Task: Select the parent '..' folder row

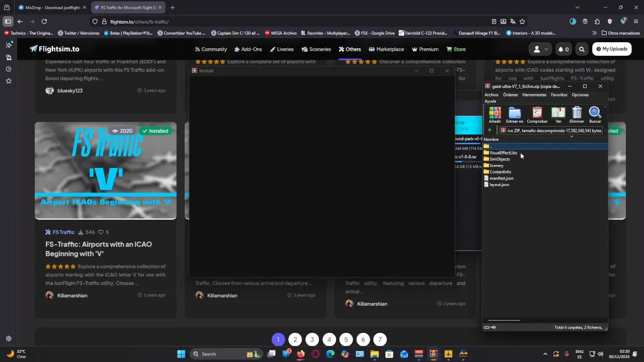Action: click(x=545, y=146)
